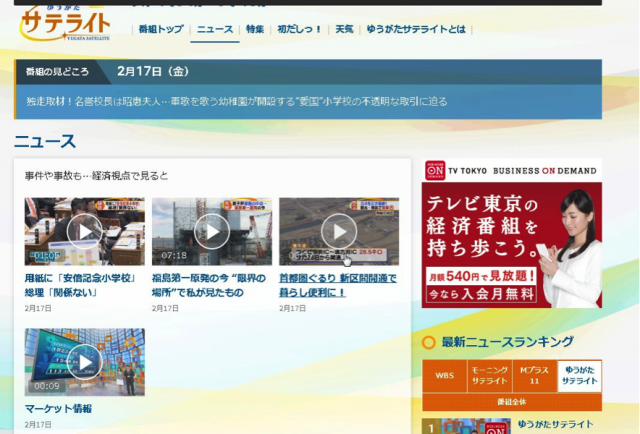Play the 福島第一原発 video
The width and height of the screenshot is (640, 434).
coord(212,231)
